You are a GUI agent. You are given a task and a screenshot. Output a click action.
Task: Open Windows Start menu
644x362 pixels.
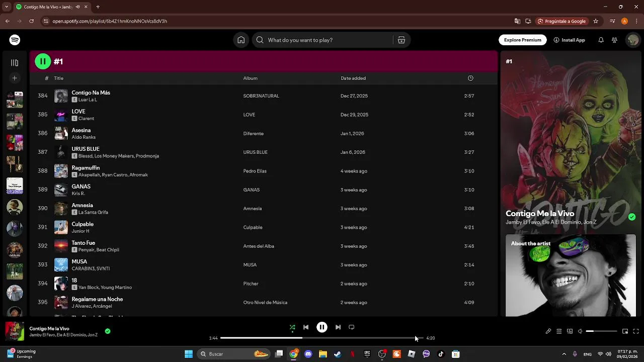coord(189,354)
